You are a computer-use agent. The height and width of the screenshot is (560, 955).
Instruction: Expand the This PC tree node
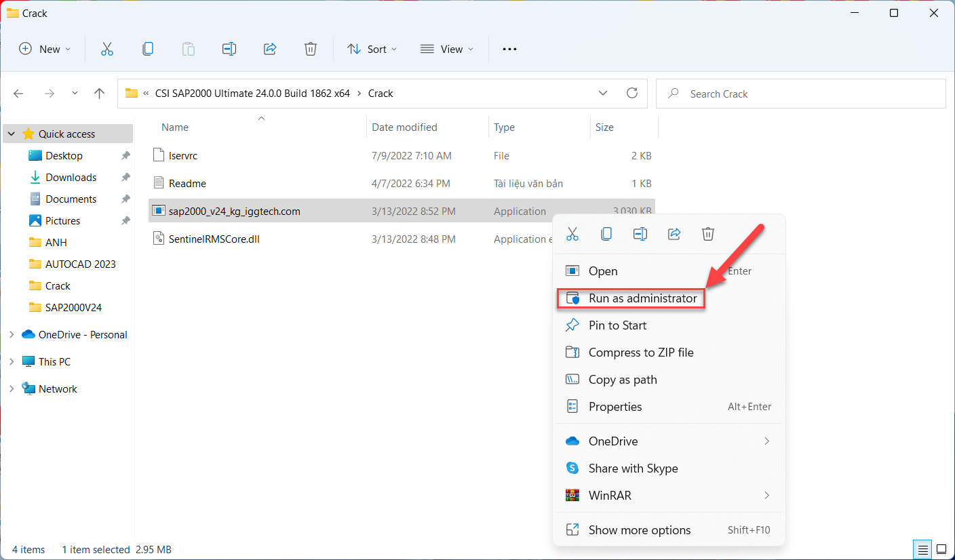click(12, 361)
